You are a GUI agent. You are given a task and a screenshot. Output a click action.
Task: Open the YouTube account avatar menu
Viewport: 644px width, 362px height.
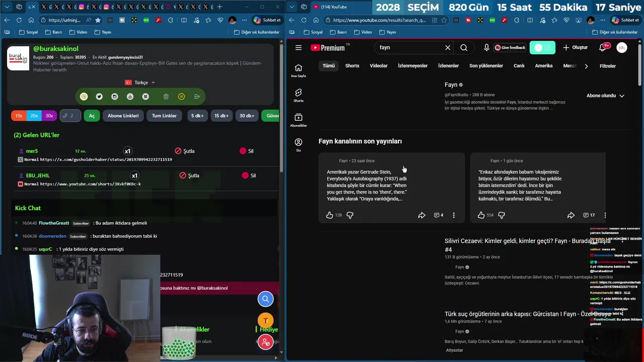point(622,48)
